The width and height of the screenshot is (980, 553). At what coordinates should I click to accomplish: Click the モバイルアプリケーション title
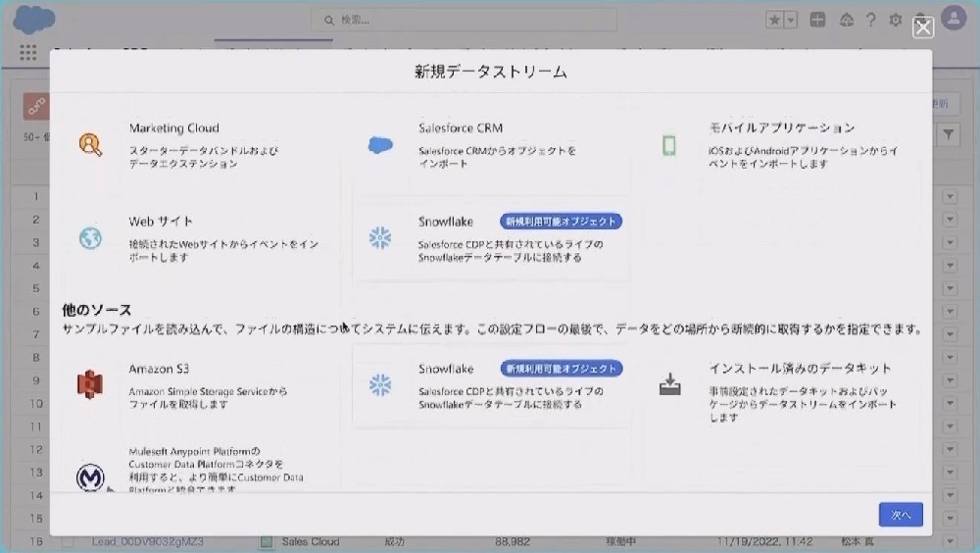(781, 128)
